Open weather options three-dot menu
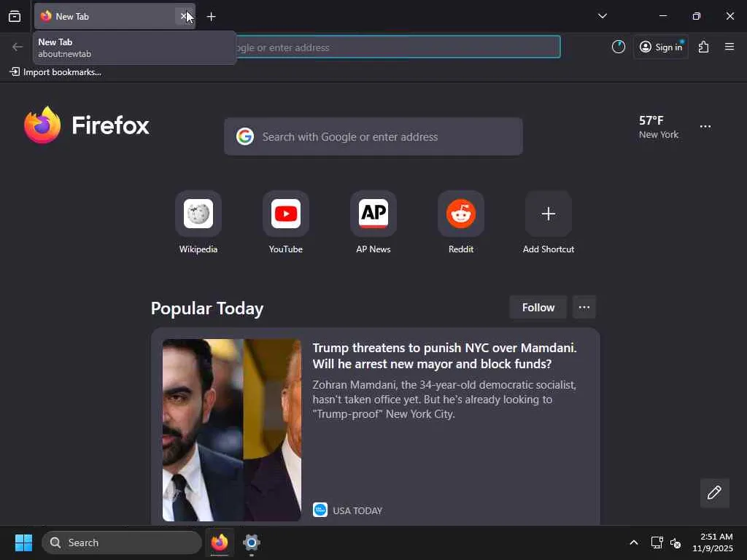The height and width of the screenshot is (560, 747). click(705, 127)
